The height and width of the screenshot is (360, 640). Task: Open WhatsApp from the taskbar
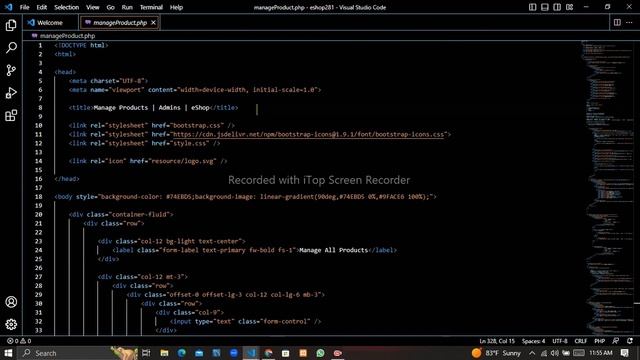coord(320,353)
